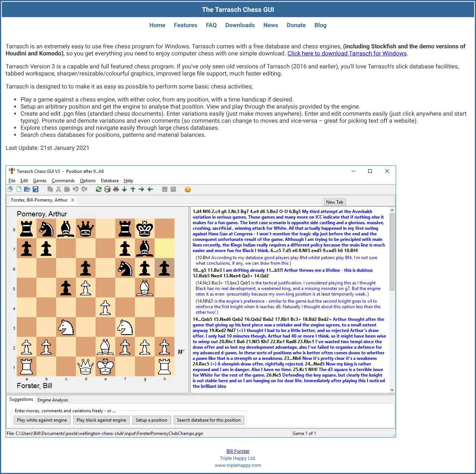Flip the board with the green arrows icon
Screen dimensions: 476x474
point(98,189)
